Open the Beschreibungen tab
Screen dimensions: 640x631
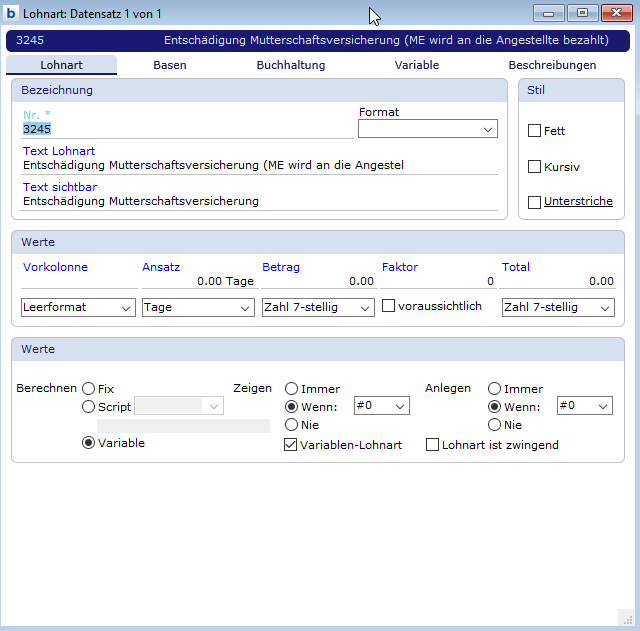[552, 65]
